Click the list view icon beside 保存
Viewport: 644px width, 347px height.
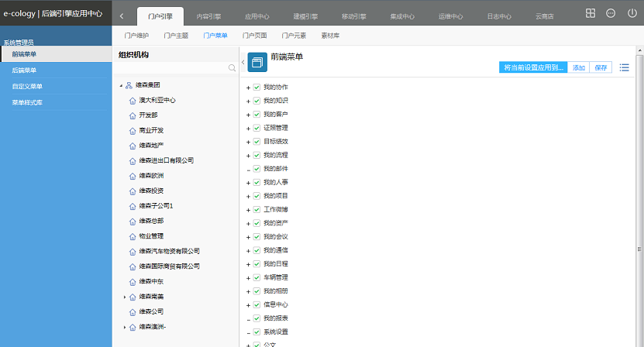(x=625, y=67)
